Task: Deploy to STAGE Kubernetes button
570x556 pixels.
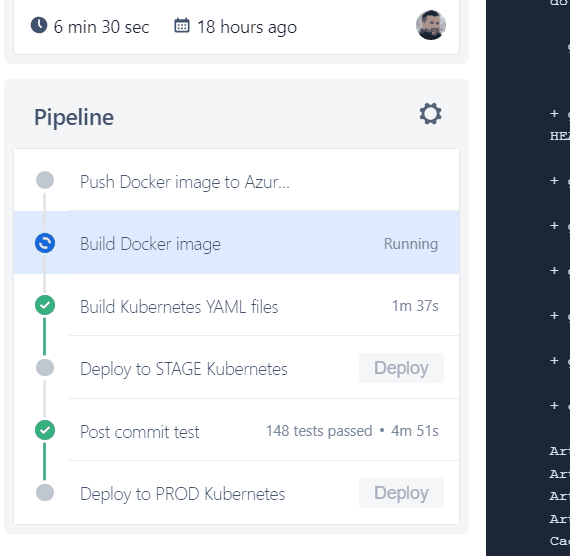Action: [401, 368]
